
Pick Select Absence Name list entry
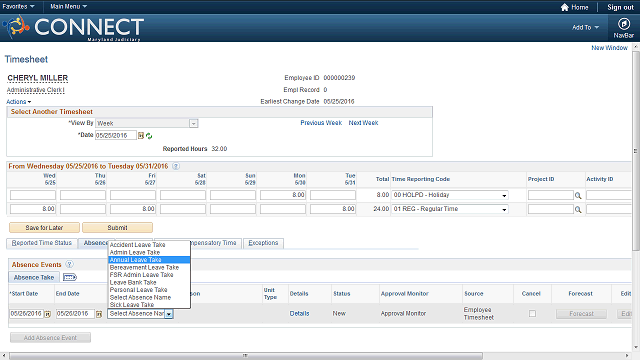149,298
